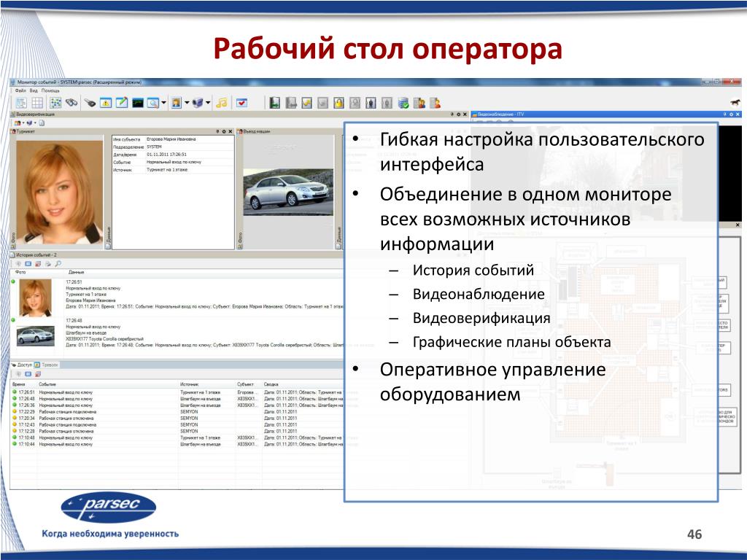Click the list view icon in the main toolbar

click(21, 102)
